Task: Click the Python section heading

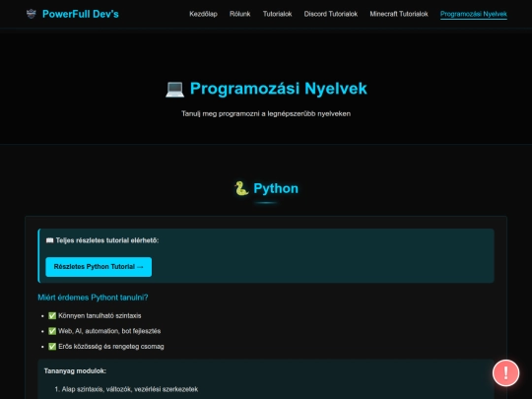Action: pos(276,188)
